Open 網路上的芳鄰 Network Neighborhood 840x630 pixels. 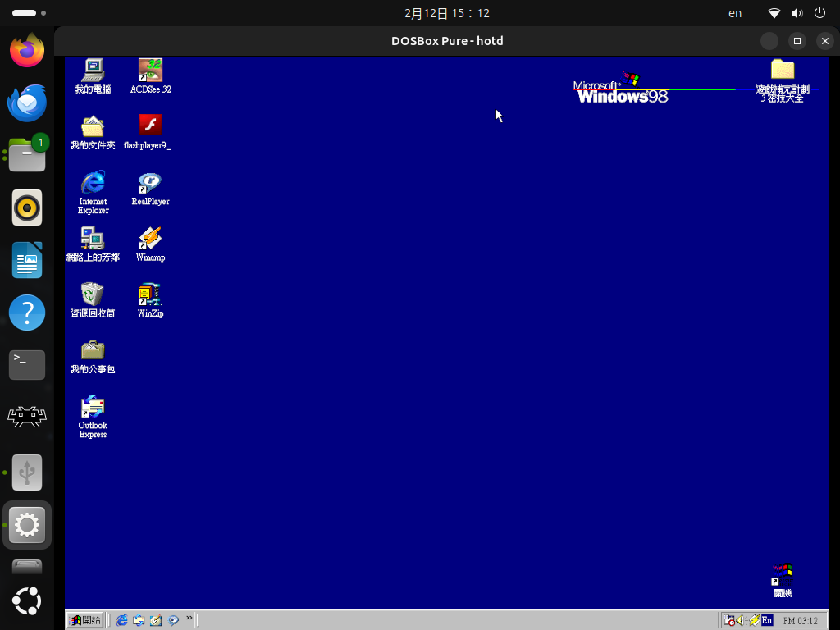click(x=91, y=238)
